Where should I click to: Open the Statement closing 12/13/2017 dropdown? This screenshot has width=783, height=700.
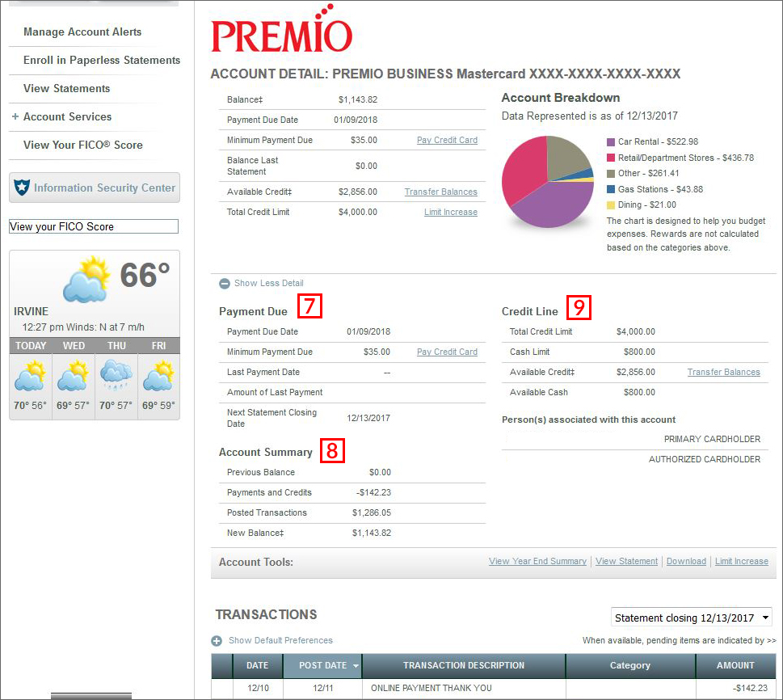click(x=692, y=618)
